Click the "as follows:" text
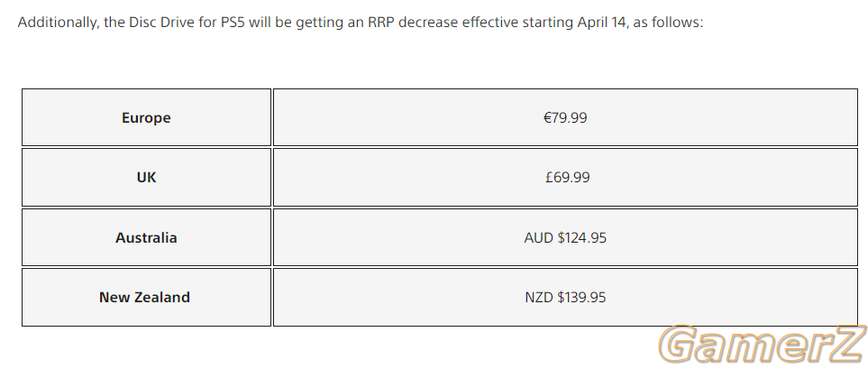 tap(668, 23)
